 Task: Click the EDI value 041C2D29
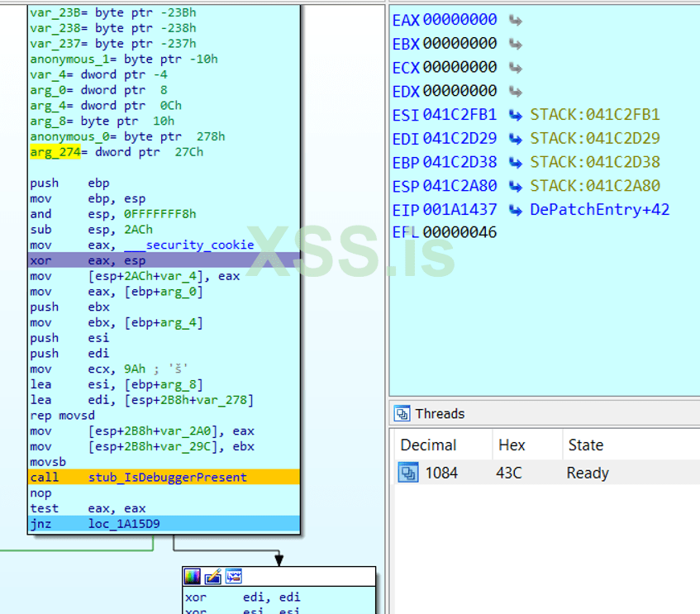(460, 139)
